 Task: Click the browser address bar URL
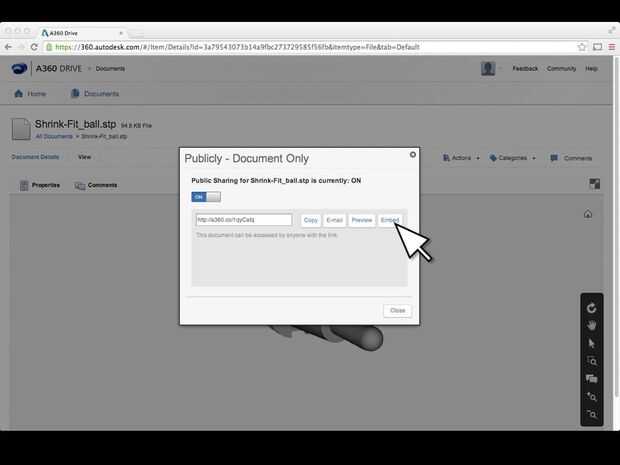[237, 47]
